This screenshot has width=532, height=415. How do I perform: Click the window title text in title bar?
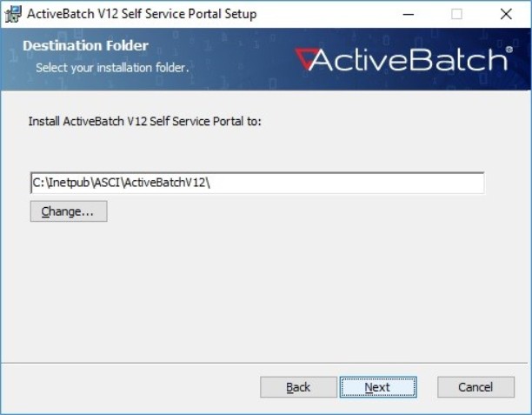click(x=142, y=14)
